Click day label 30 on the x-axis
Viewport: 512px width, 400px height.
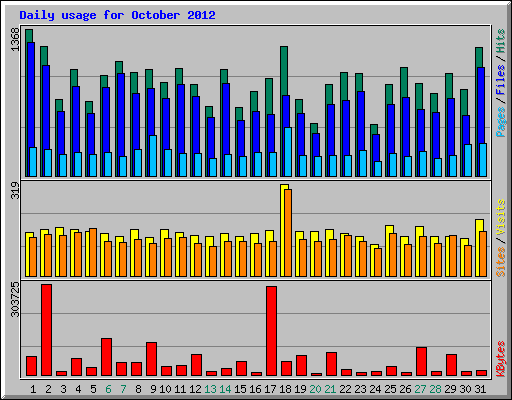465,389
